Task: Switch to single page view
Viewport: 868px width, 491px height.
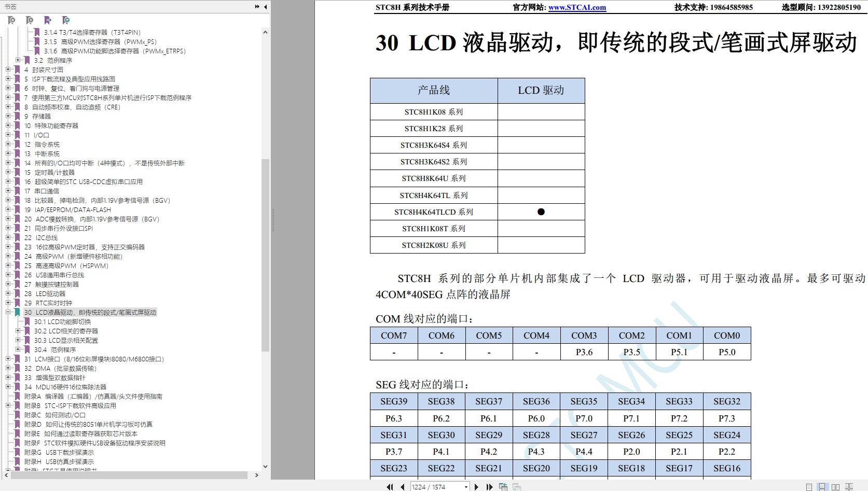Action: (809, 487)
